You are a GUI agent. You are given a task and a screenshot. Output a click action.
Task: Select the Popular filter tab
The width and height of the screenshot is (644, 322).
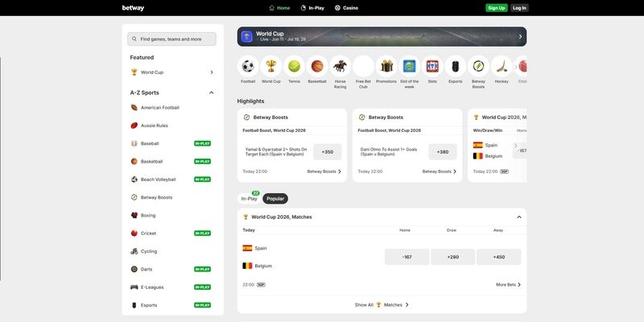click(x=275, y=199)
